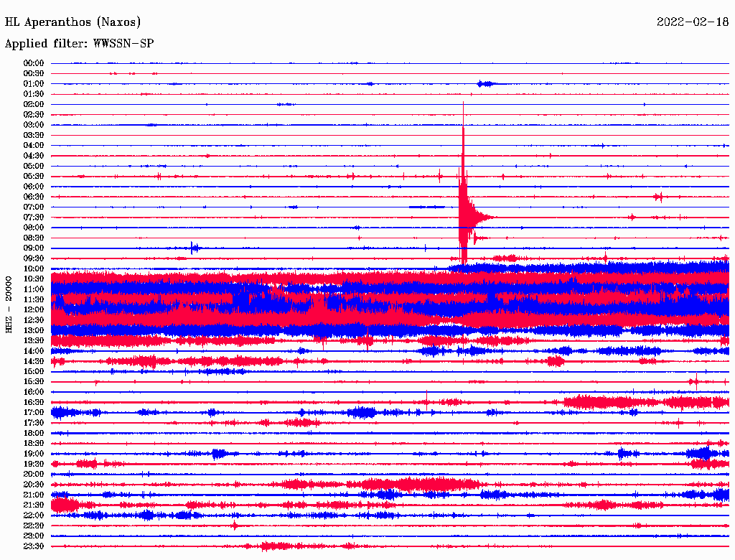
Task: Click the 10:00 time label
Action: click(34, 269)
